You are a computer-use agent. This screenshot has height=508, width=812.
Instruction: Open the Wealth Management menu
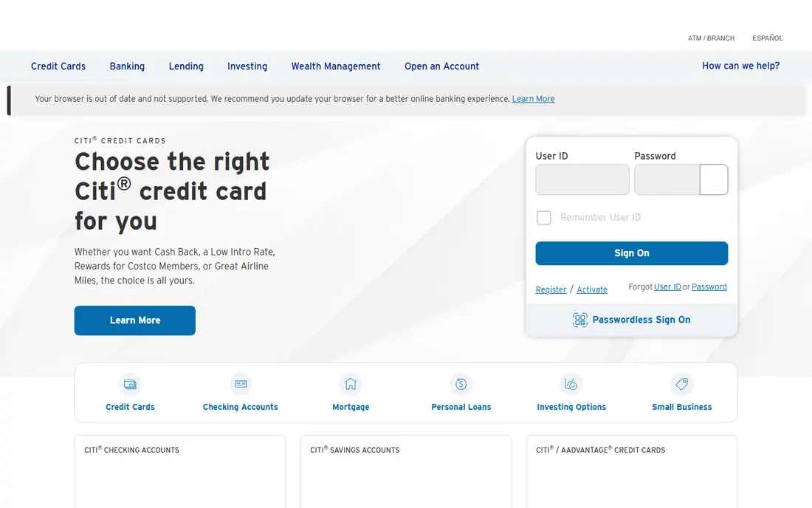[x=336, y=66]
